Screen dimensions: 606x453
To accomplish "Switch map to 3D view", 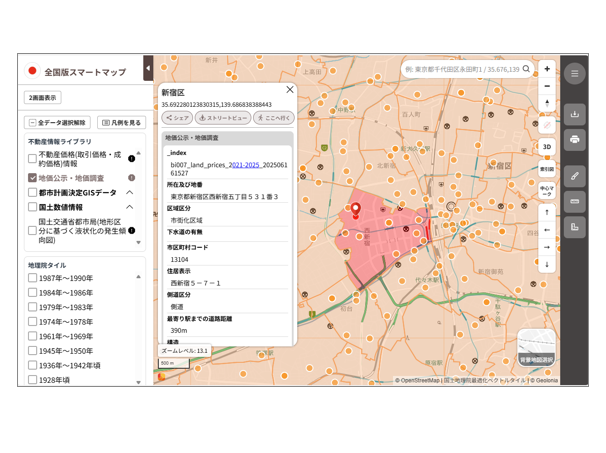I will 547,147.
